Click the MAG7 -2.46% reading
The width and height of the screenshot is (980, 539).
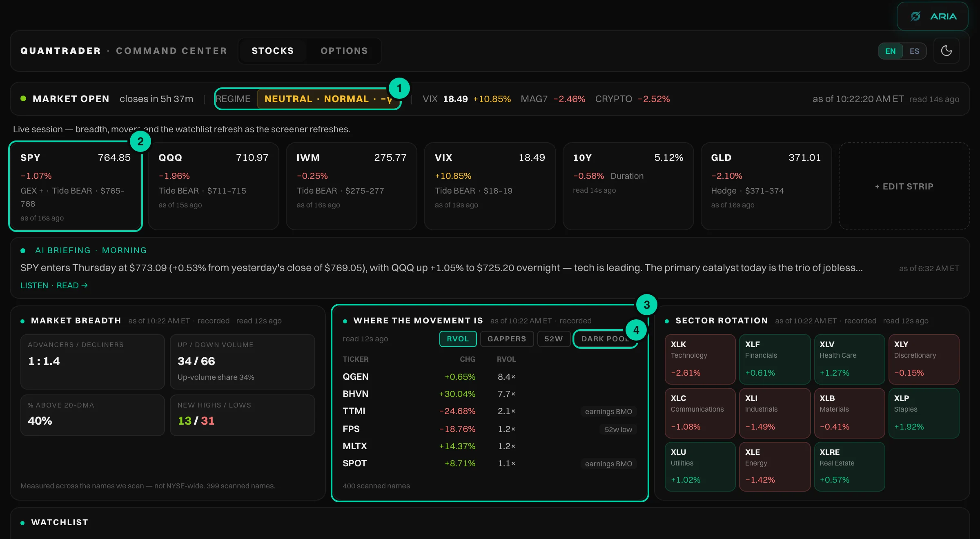point(553,99)
